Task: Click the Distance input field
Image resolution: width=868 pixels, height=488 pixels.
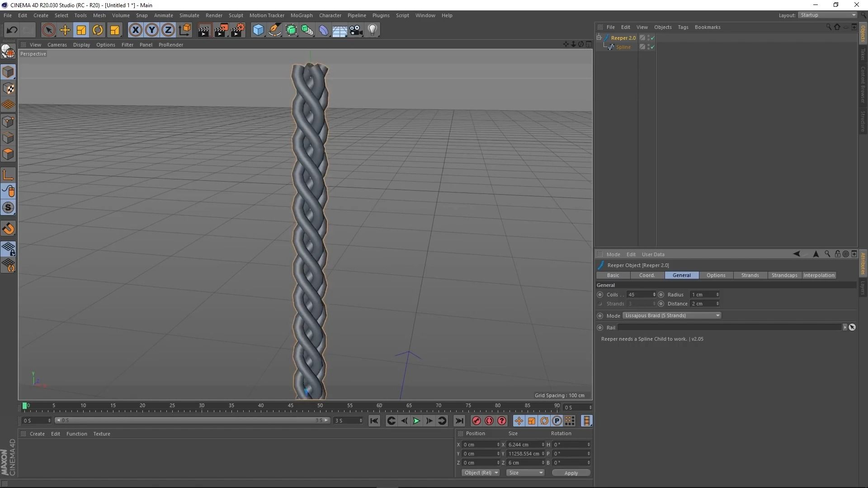Action: tap(702, 304)
